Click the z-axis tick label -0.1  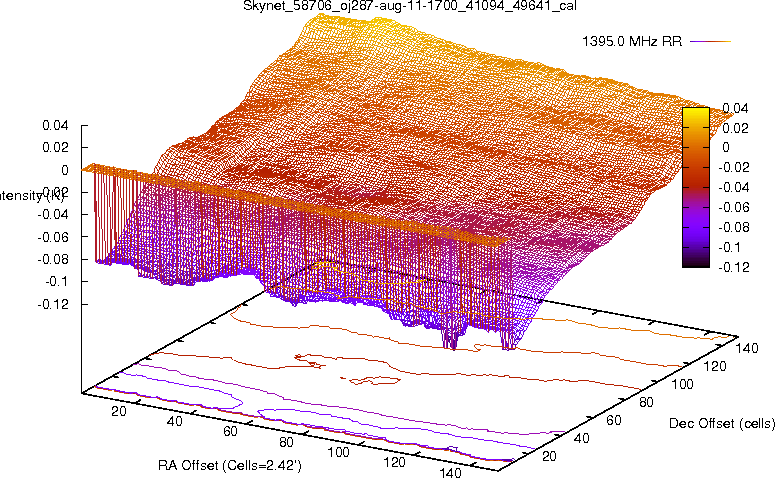57,281
